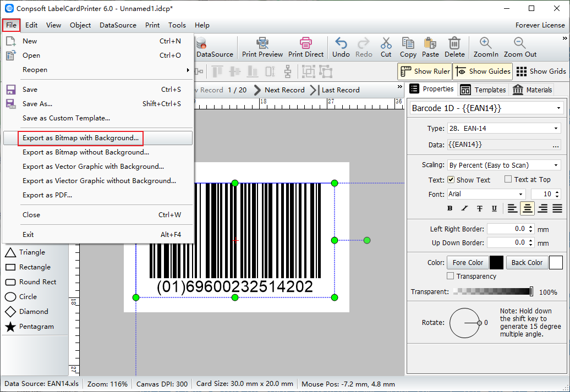
Task: Apply strikethrough to barcode text
Action: click(x=479, y=208)
